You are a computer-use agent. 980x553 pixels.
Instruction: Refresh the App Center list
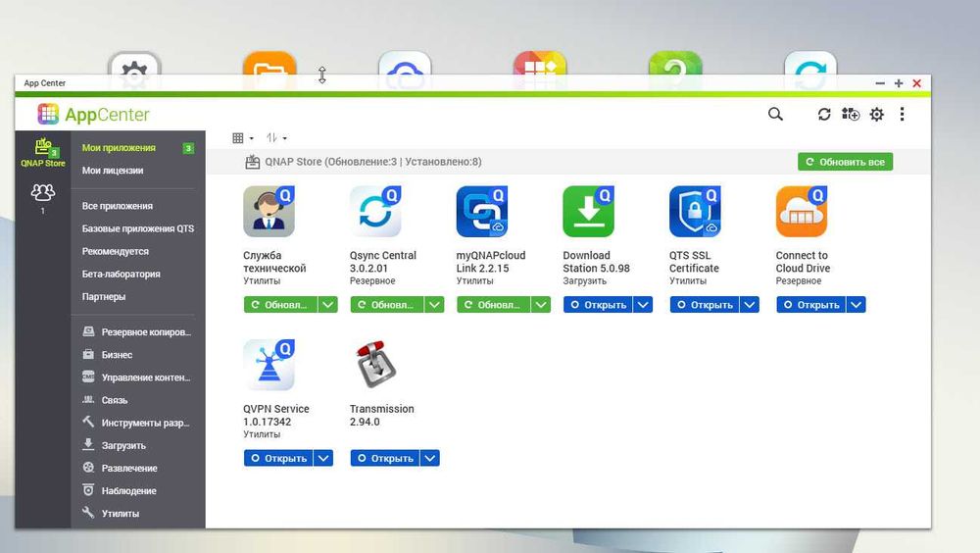tap(824, 114)
